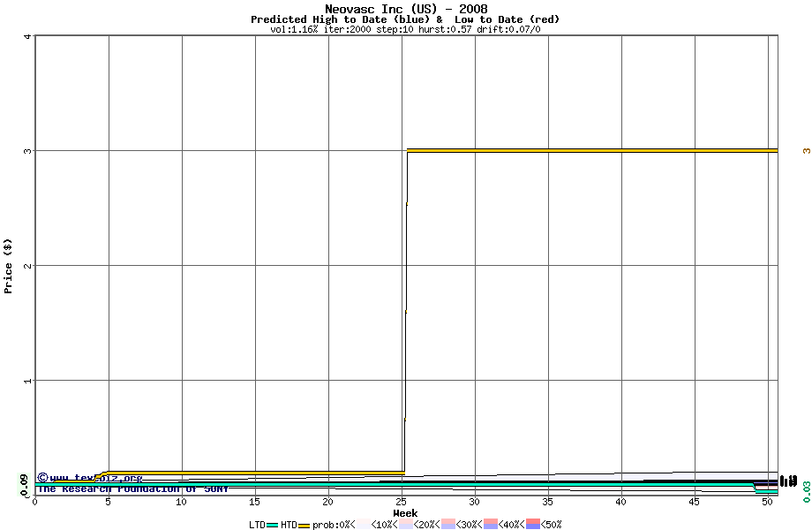Click swatch between <30%< and <40%<
Image resolution: width=812 pixels, height=530 pixels.
click(491, 524)
